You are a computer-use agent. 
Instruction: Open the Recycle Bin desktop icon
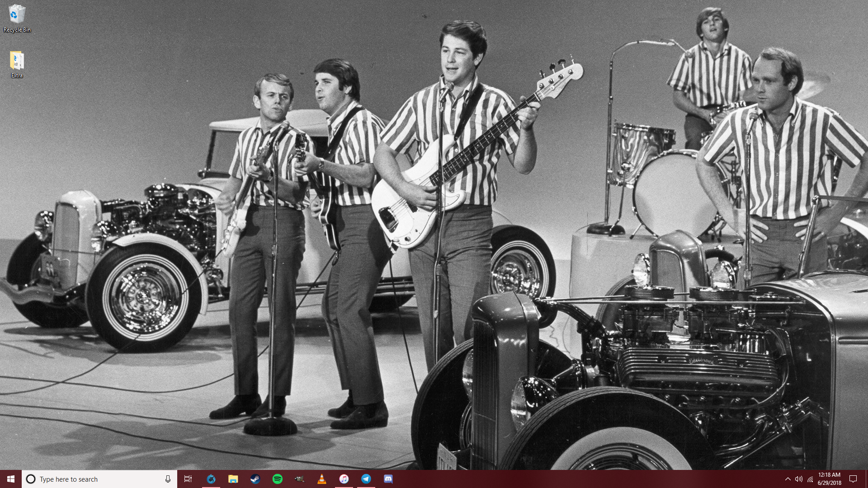tap(17, 18)
